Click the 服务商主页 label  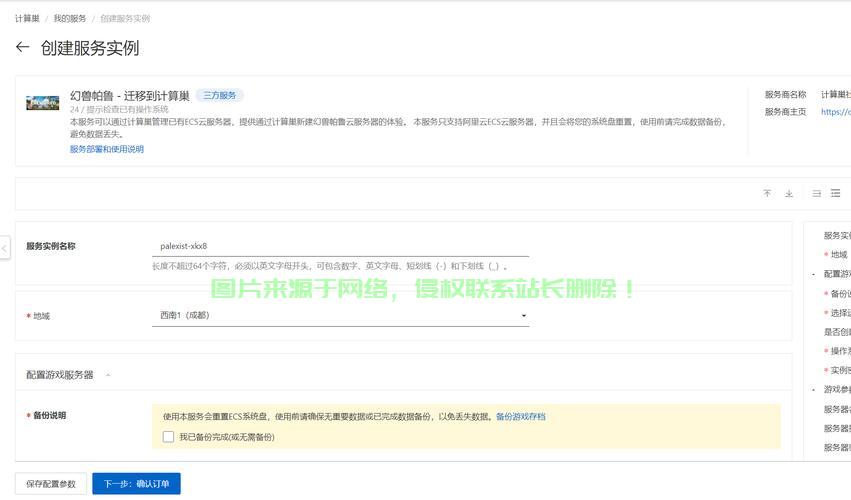click(x=785, y=112)
